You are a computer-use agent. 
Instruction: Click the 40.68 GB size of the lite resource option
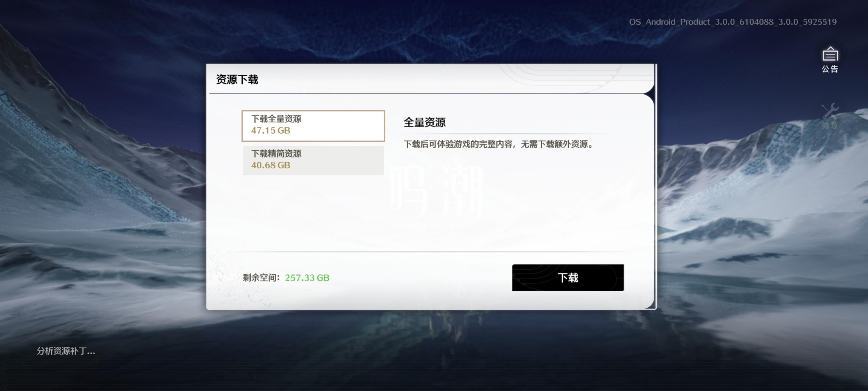[x=270, y=165]
